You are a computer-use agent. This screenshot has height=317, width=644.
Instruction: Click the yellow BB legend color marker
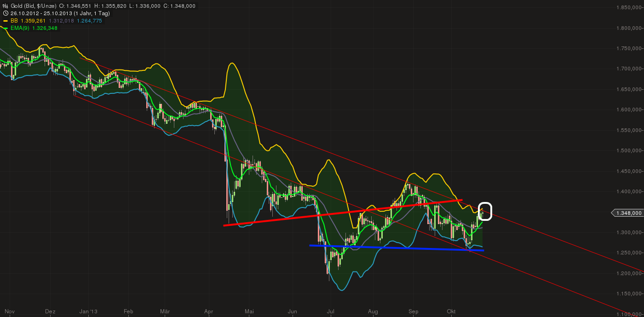pos(6,21)
